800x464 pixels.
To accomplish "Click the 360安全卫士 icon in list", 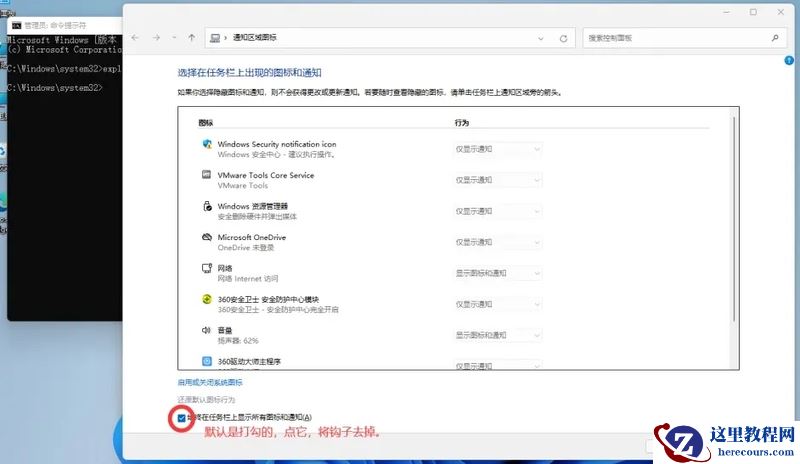I will click(x=207, y=299).
